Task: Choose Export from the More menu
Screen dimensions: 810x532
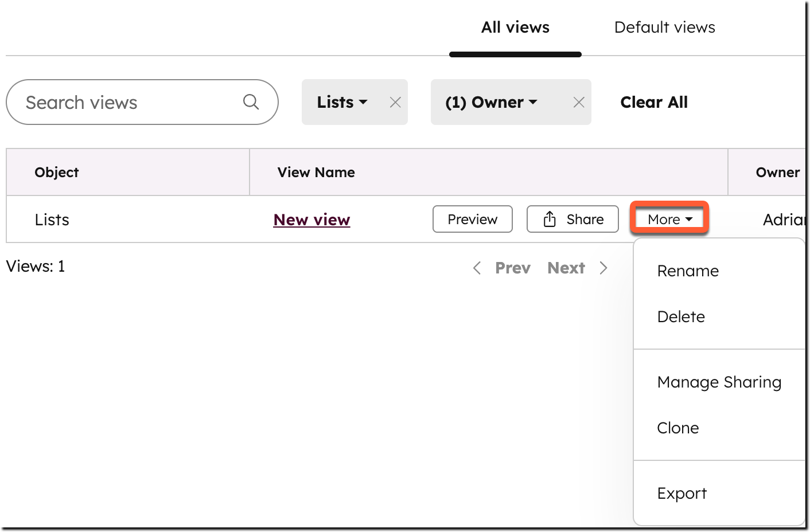Action: [682, 493]
